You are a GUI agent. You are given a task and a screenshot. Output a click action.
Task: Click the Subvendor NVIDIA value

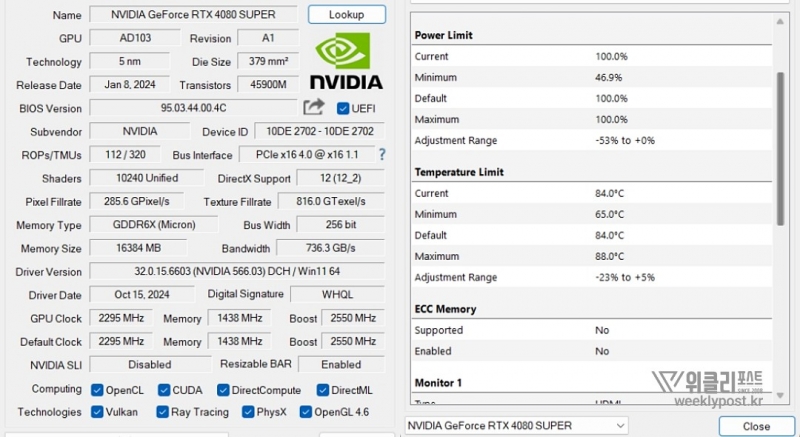pyautogui.click(x=140, y=131)
